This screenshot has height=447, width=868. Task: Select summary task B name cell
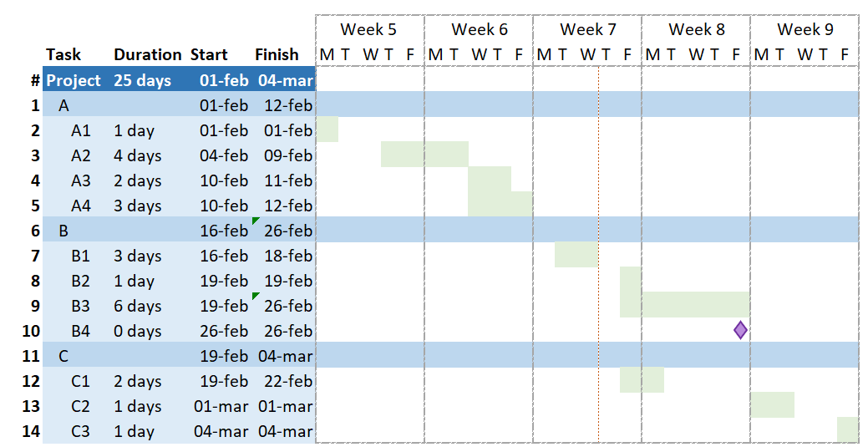(x=64, y=230)
